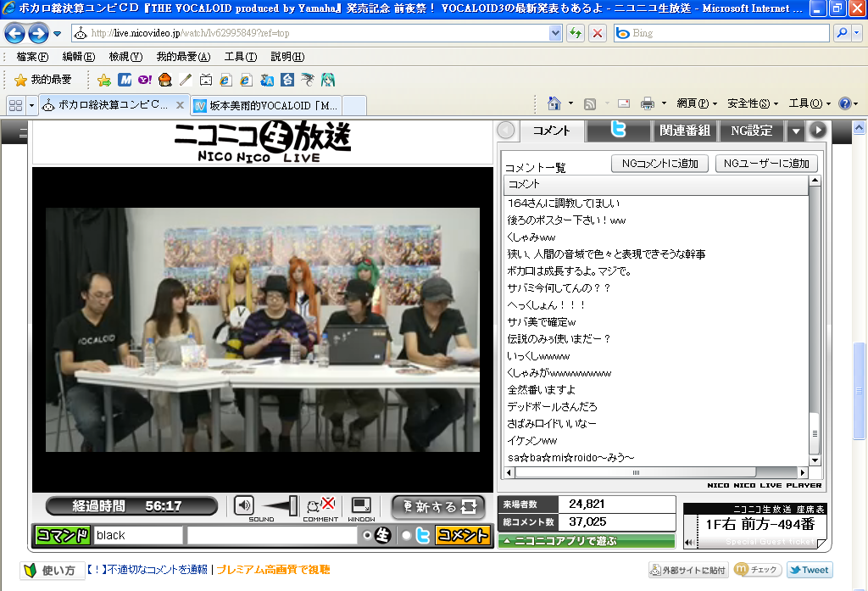Click the blue Help question mark icon
Viewport: 868px width, 591px height.
pyautogui.click(x=845, y=103)
